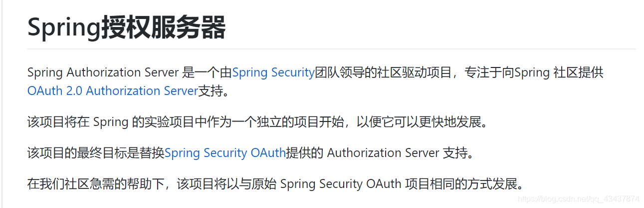Click 专注于向Spring 社区提供 text

click(534, 72)
